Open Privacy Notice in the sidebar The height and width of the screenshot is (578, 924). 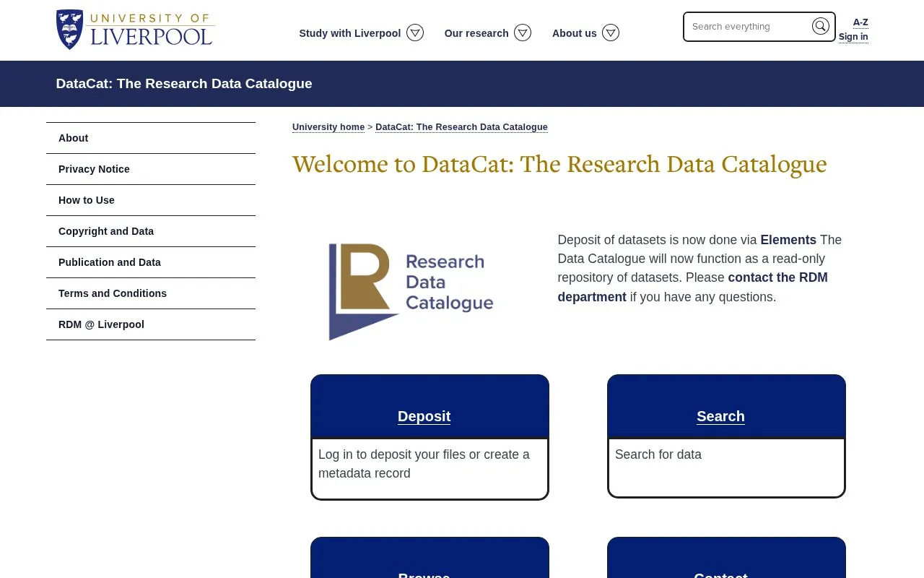coord(151,169)
